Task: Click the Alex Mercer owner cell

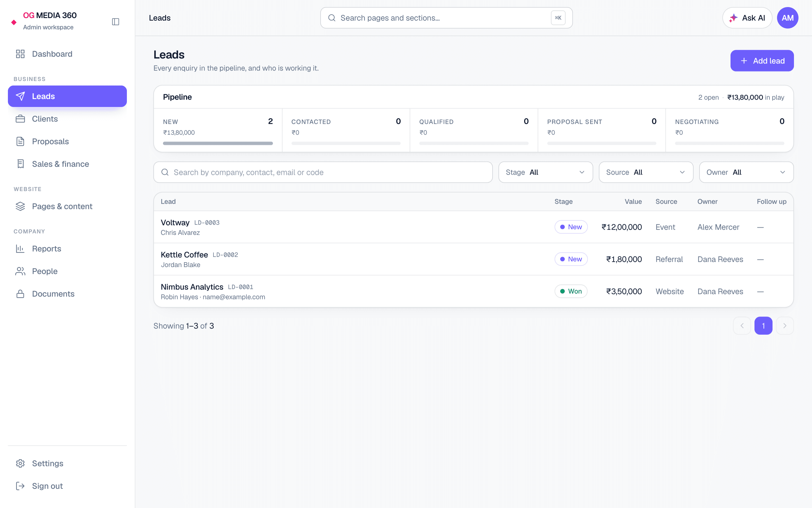Action: click(718, 227)
